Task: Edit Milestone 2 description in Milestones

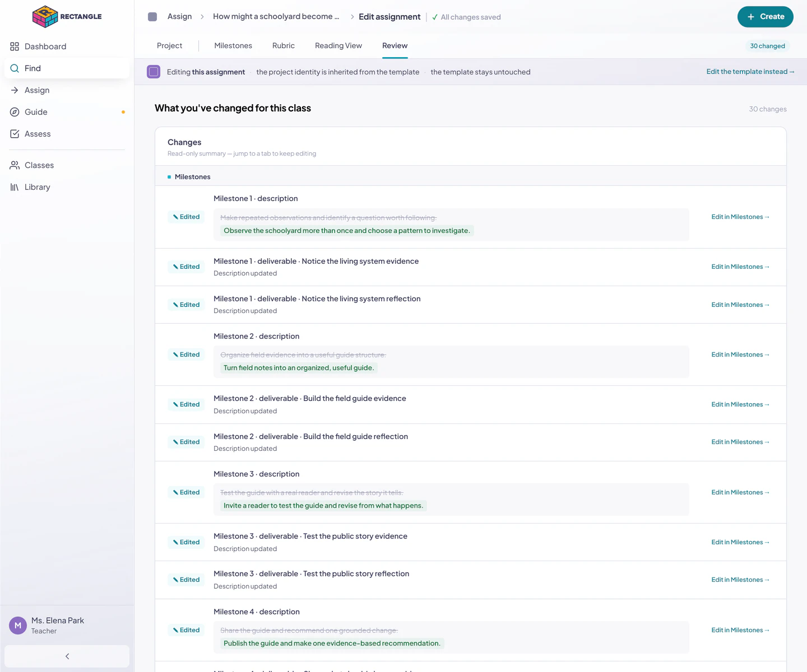Action: (740, 355)
